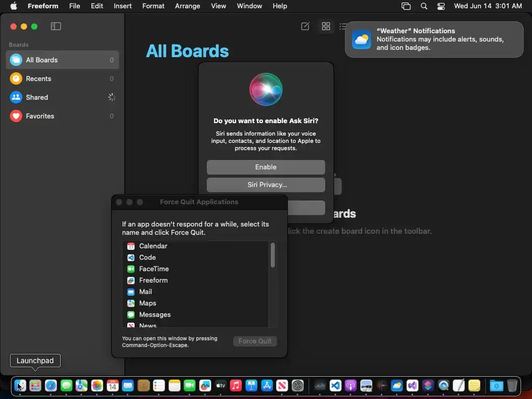Open Keynote from the Dock

click(251, 385)
